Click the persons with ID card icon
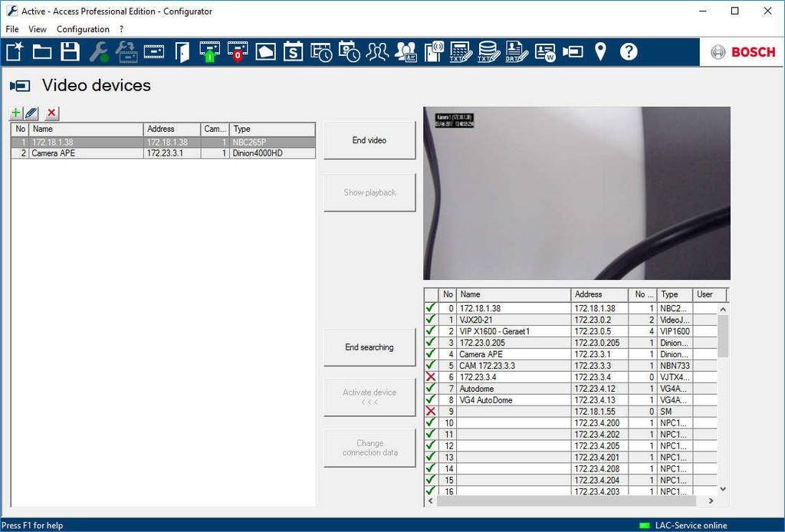 coord(406,51)
